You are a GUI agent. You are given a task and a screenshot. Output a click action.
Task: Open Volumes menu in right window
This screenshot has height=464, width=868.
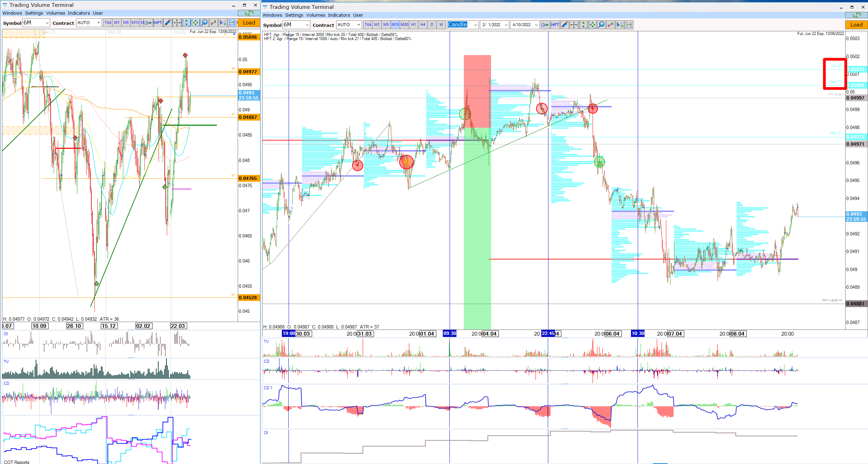(316, 15)
